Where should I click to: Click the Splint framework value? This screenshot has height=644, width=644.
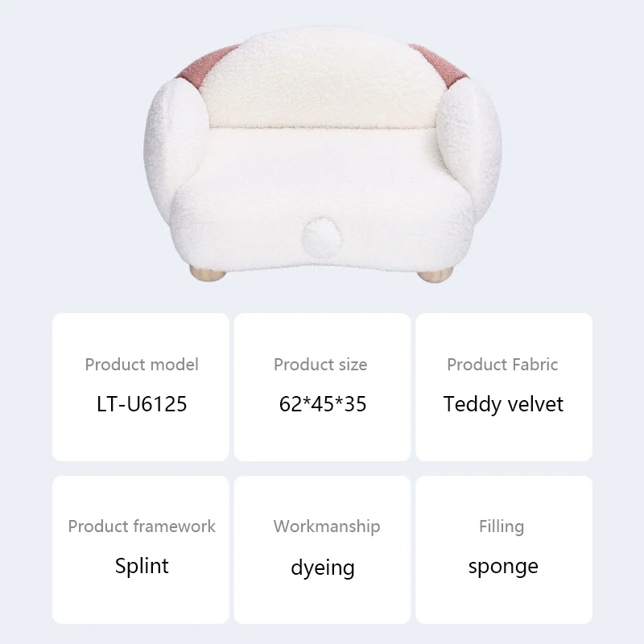point(142,566)
